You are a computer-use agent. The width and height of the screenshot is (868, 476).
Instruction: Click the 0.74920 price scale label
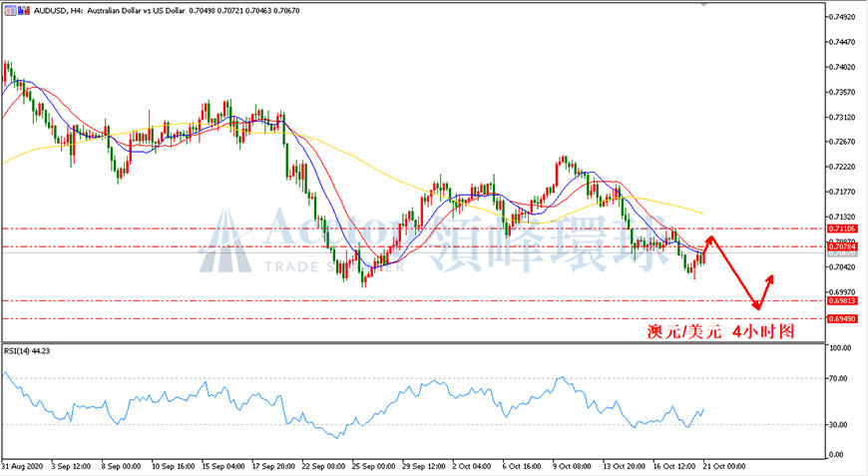click(843, 17)
